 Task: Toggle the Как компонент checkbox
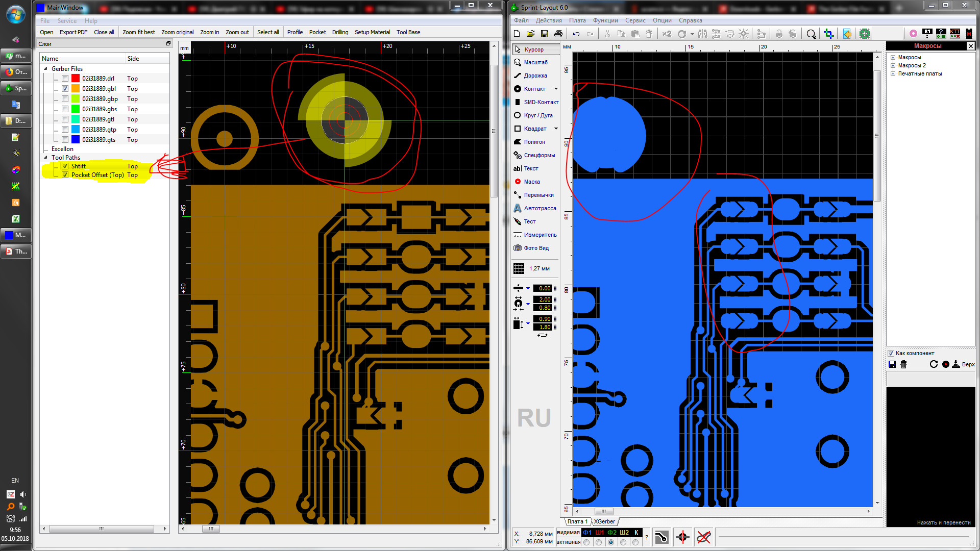(x=891, y=353)
